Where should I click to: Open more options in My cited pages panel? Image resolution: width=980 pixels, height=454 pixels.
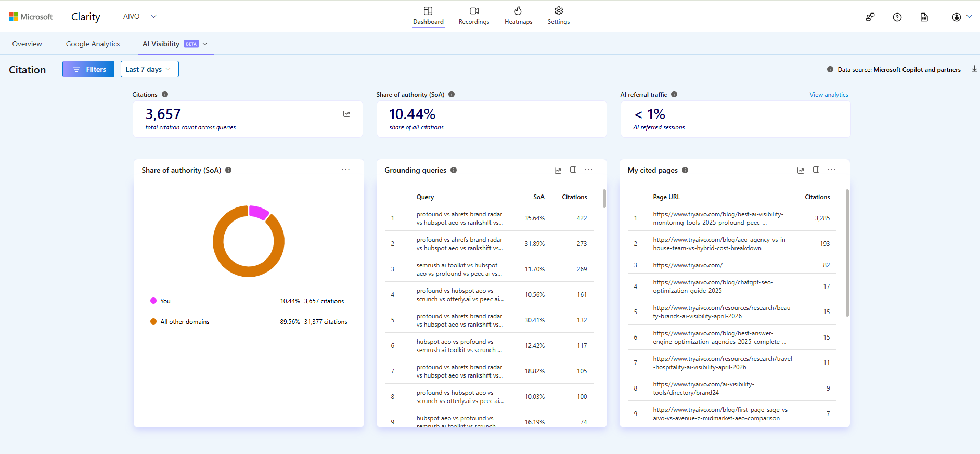coord(832,170)
